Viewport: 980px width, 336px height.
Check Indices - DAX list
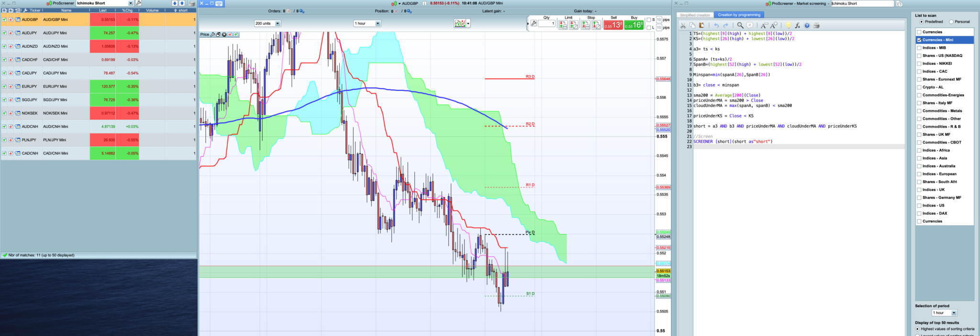click(x=919, y=214)
